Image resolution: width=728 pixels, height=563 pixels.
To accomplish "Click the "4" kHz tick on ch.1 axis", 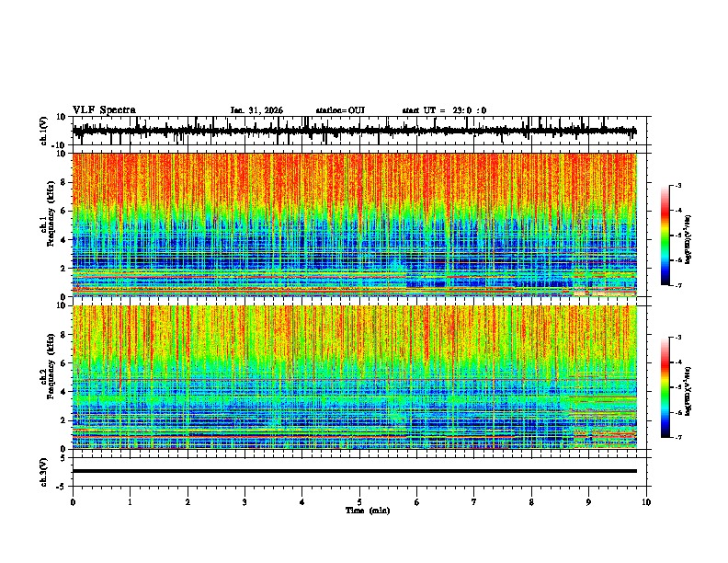I will coord(63,240).
